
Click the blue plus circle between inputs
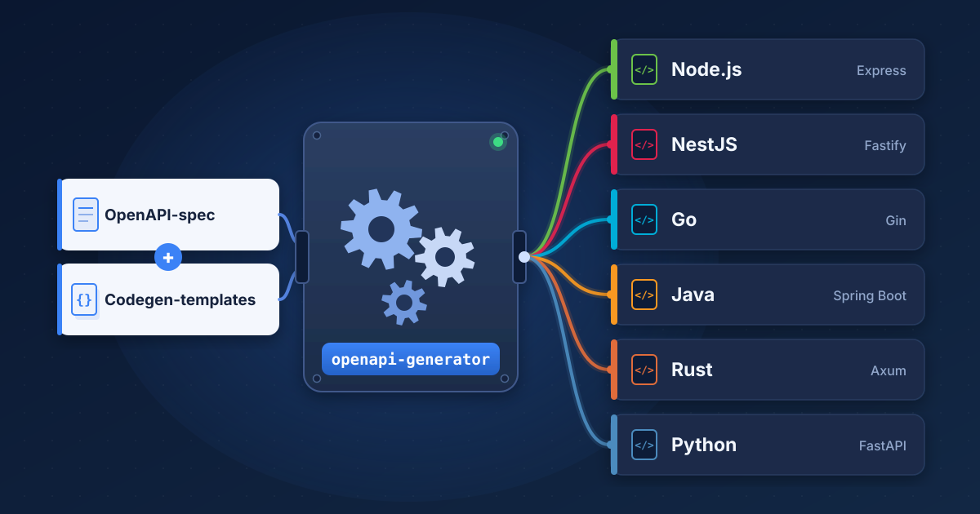point(168,257)
